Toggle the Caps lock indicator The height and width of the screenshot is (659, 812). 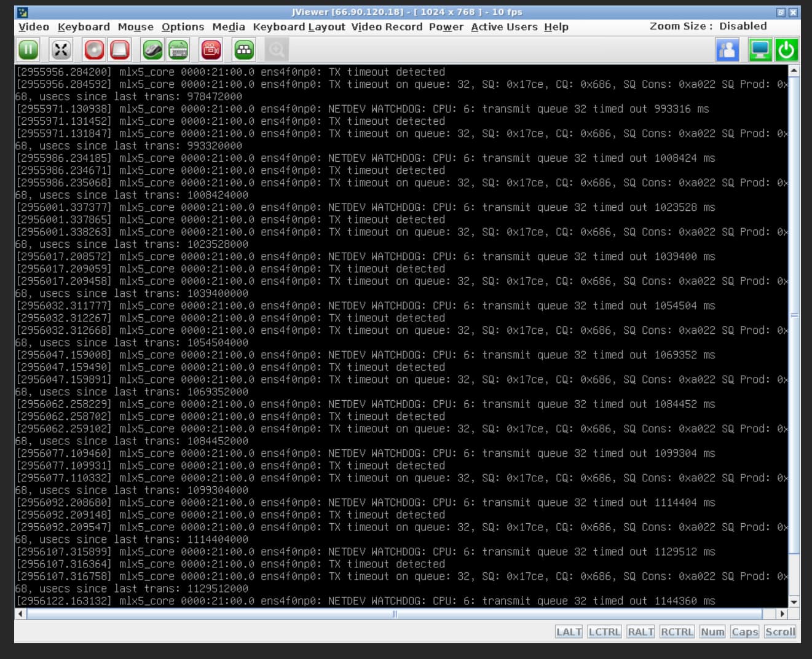[744, 632]
